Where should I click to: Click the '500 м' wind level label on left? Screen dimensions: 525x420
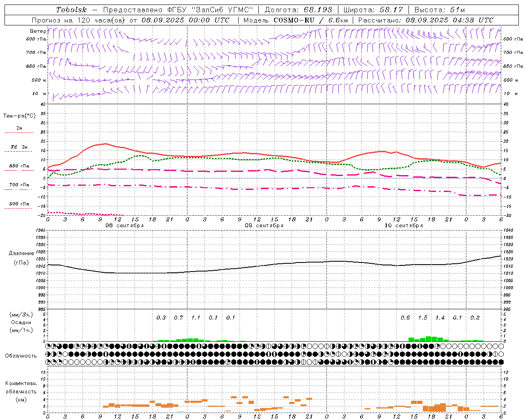point(39,80)
